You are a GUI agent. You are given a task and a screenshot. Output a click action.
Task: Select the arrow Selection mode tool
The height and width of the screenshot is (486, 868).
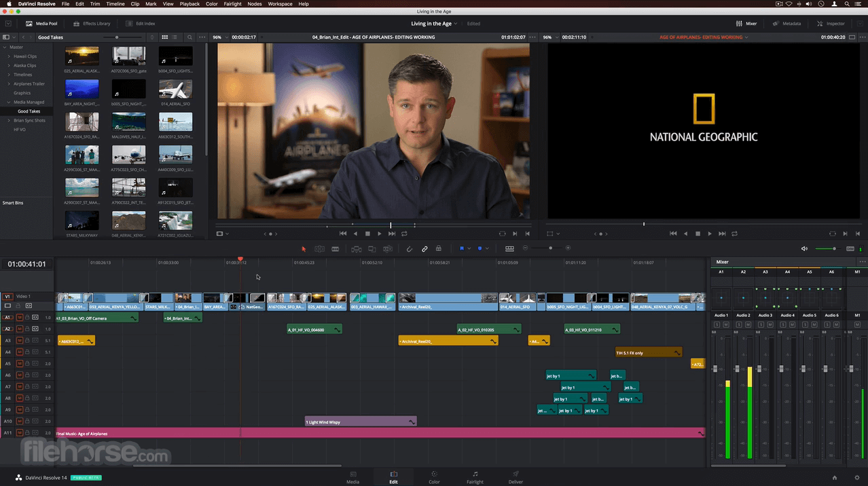pyautogui.click(x=304, y=249)
